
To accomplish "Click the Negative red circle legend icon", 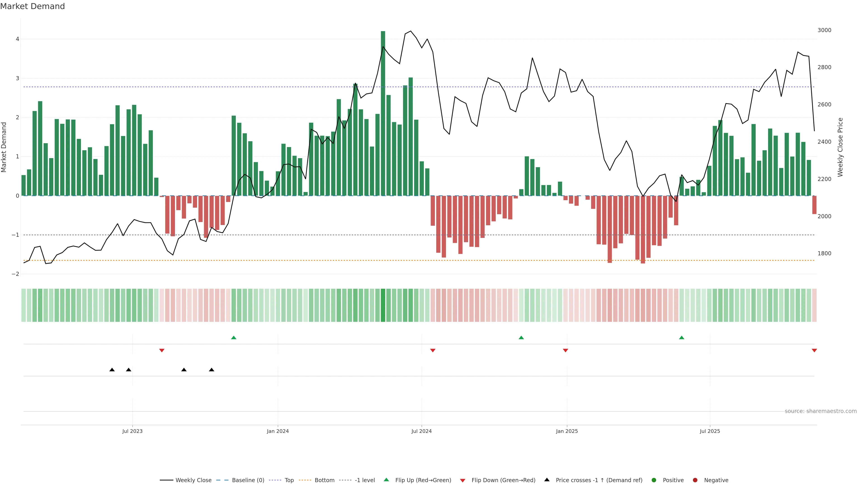I will [x=695, y=480].
